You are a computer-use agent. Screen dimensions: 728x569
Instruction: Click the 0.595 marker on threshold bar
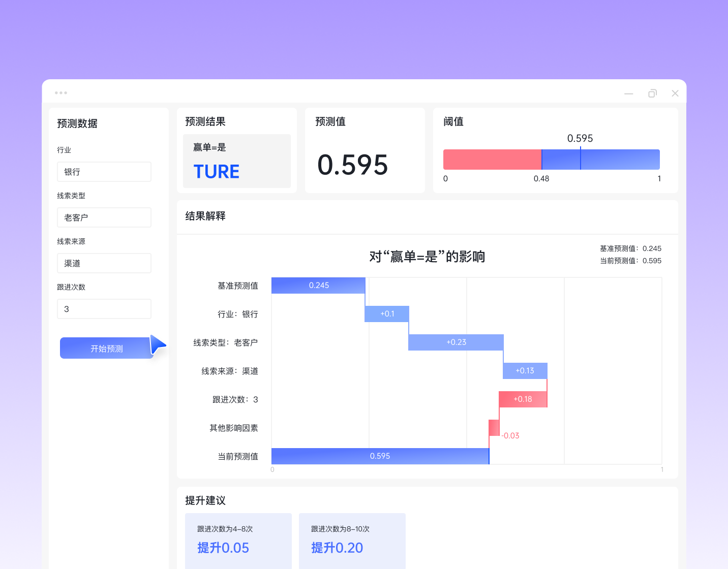pyautogui.click(x=581, y=159)
